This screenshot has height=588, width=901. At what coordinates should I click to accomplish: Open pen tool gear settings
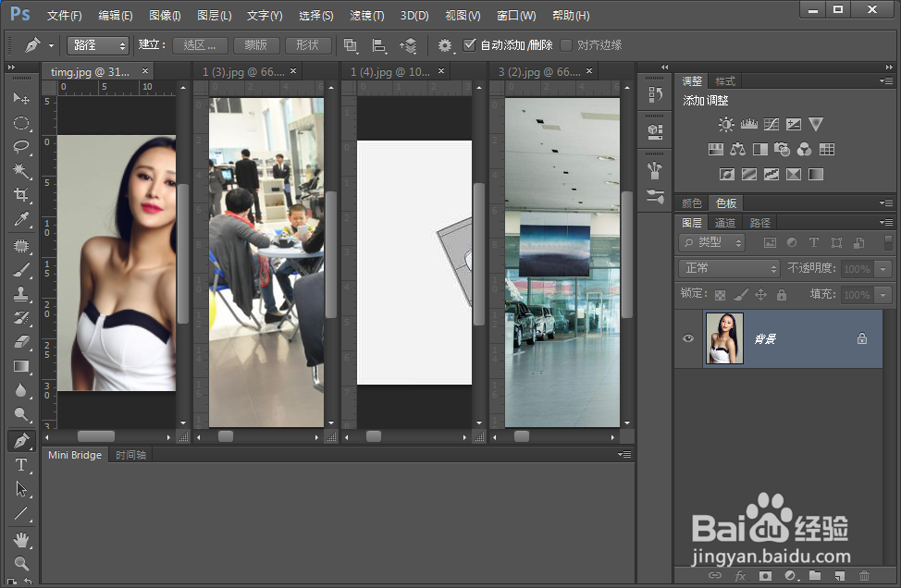pos(445,45)
